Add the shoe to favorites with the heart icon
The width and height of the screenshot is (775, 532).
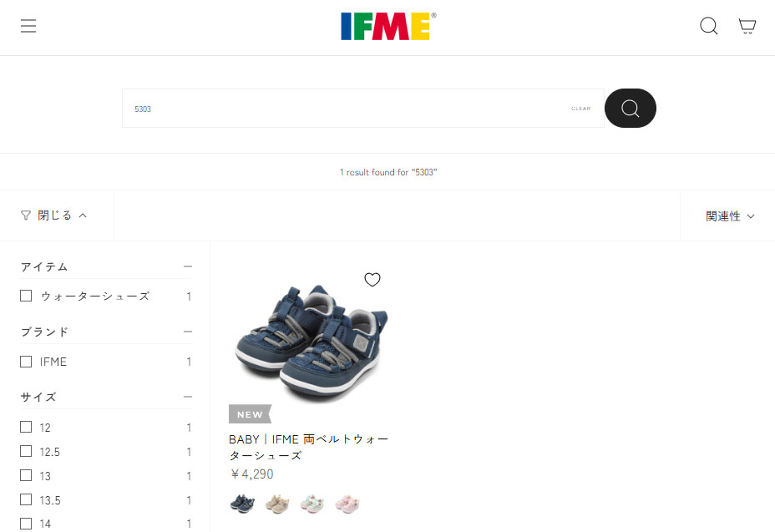(x=372, y=279)
